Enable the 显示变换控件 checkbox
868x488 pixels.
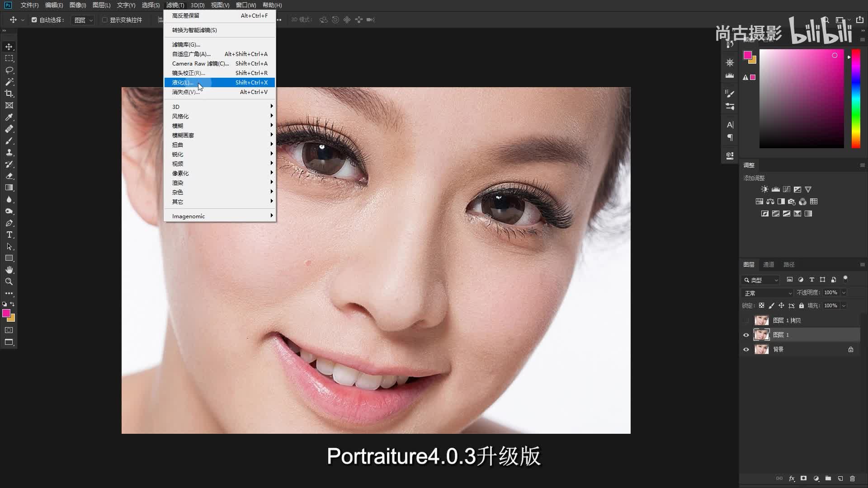tap(104, 20)
